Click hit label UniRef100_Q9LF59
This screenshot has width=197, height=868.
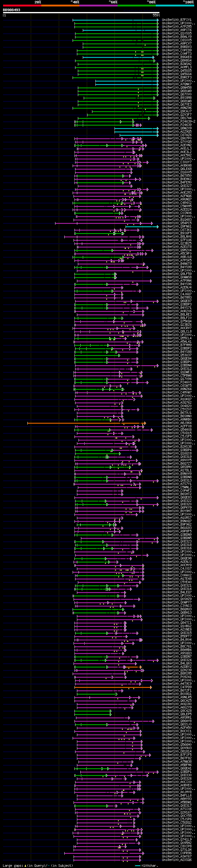pyautogui.click(x=176, y=274)
